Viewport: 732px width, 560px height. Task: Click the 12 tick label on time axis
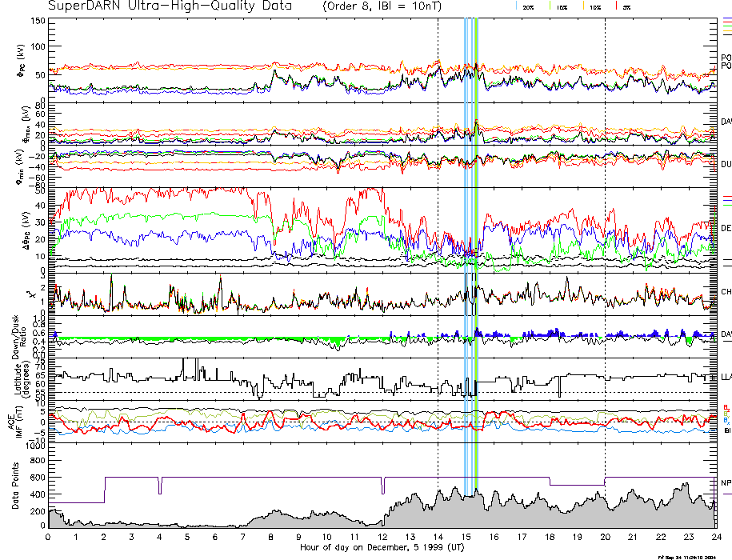[x=382, y=537]
